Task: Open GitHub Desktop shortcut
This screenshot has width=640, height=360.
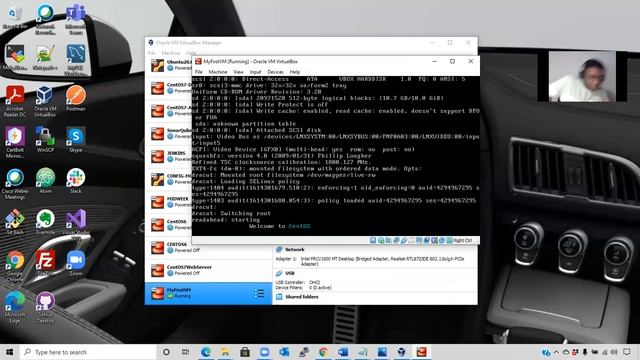Action: (45, 307)
